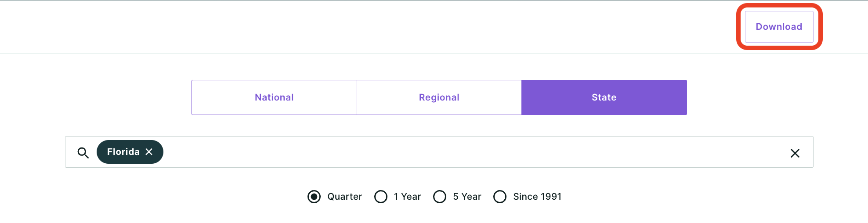This screenshot has height=223, width=868.
Task: Select the Quarter radio button circle
Action: (314, 197)
